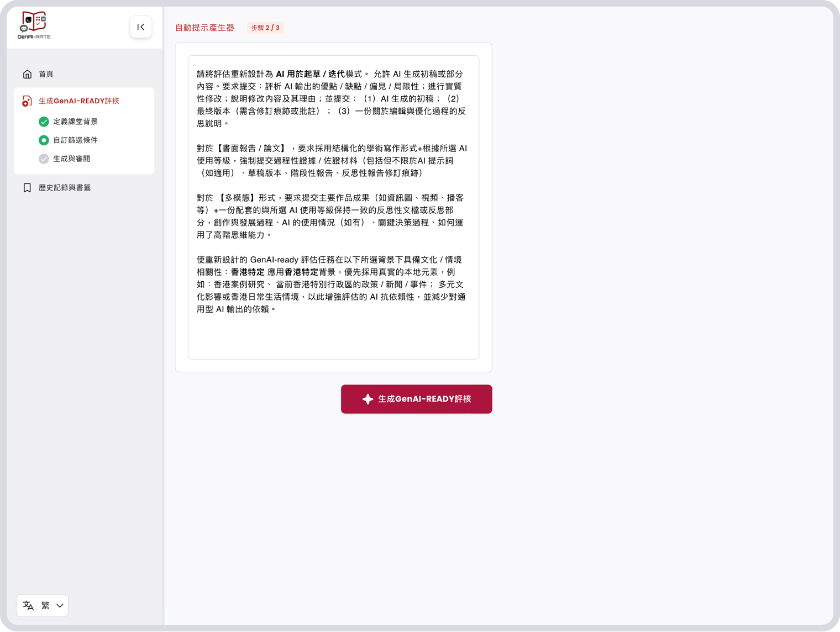Click the bold 香港特定 after 相關性：

click(x=248, y=272)
